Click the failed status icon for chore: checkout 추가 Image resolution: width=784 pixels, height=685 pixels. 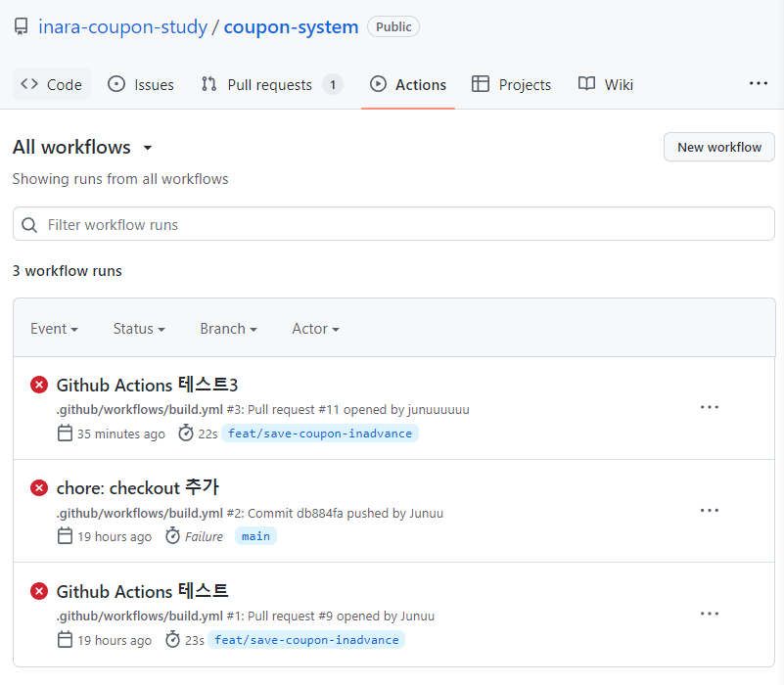click(39, 488)
